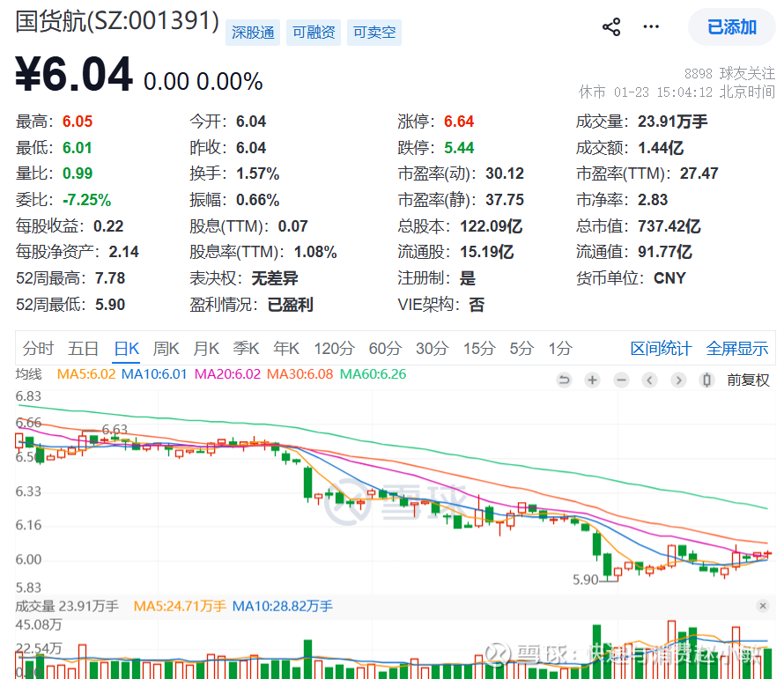This screenshot has height=679, width=784.
Task: Click the 流通值 value 91.77亿
Action: [665, 252]
